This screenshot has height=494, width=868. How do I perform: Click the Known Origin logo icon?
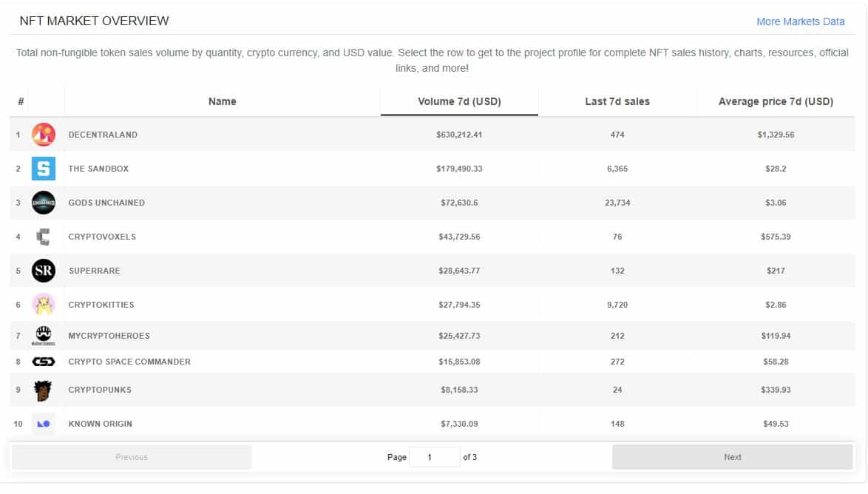coord(43,424)
